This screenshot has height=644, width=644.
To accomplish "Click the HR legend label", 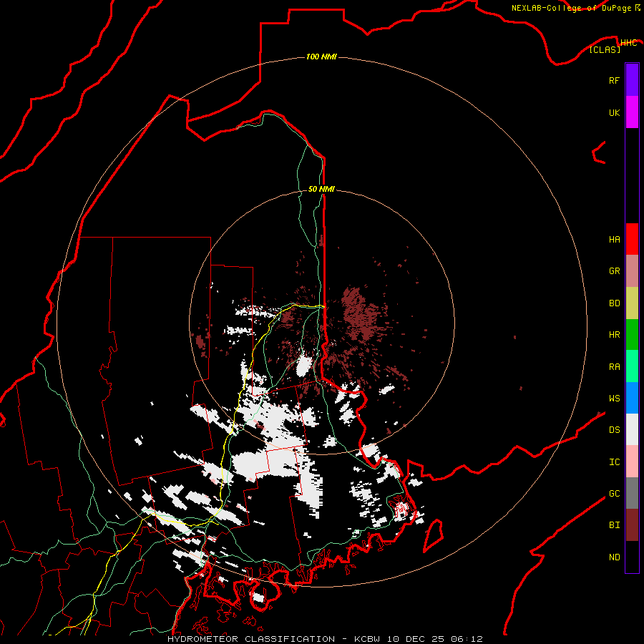I will [x=614, y=335].
